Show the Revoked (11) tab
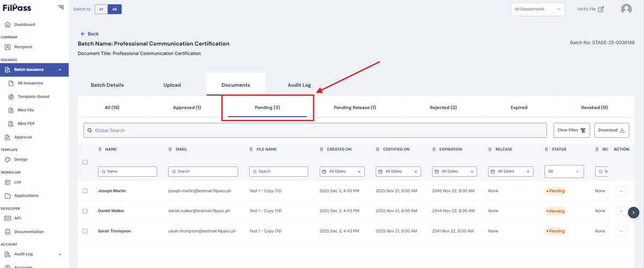This screenshot has width=644, height=268. 595,107
